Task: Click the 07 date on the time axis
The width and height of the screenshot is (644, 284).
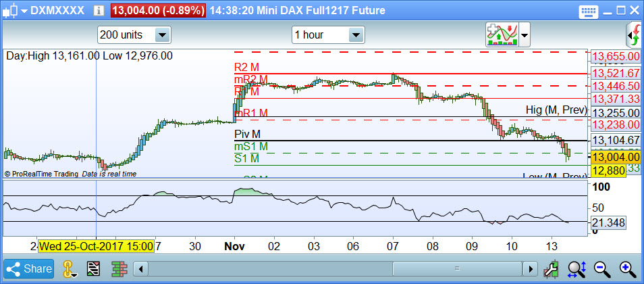Action: tap(393, 247)
